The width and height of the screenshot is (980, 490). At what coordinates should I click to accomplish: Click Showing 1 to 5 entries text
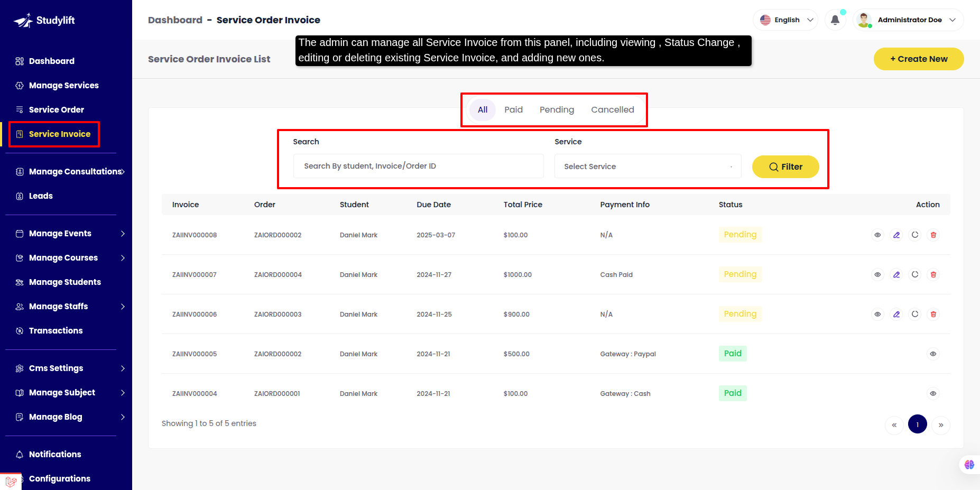point(209,423)
